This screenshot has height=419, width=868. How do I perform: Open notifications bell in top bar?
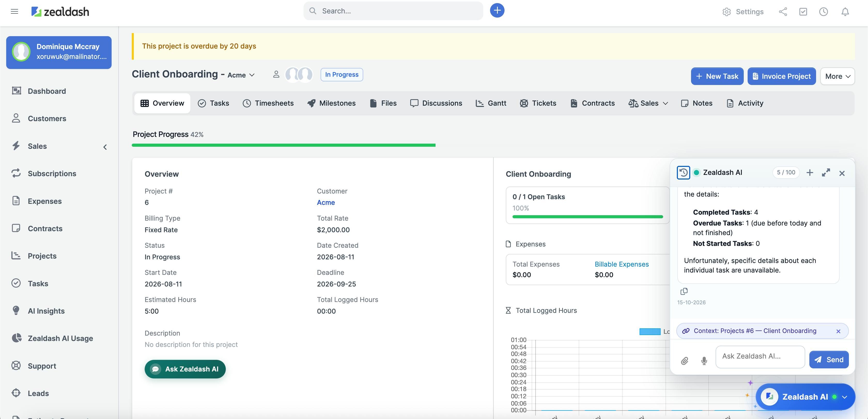tap(845, 12)
